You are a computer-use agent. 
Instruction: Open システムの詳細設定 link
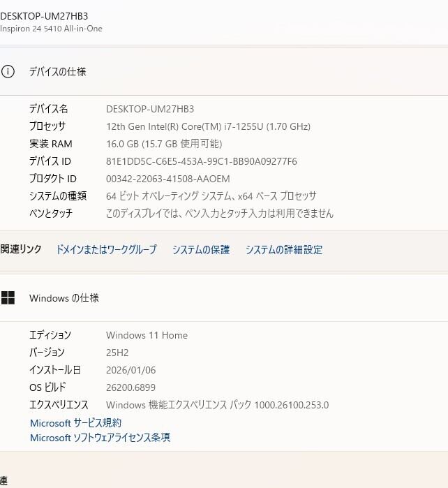pos(284,249)
